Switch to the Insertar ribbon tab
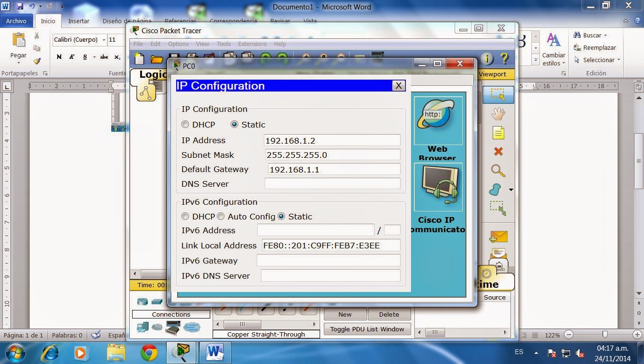Screen dimensions: 644x364 coord(79,21)
